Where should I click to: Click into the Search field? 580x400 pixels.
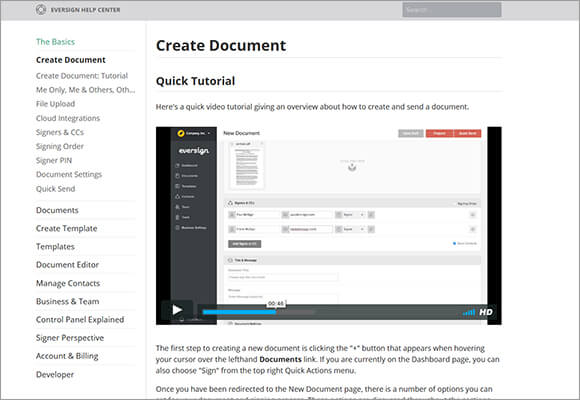tap(452, 10)
